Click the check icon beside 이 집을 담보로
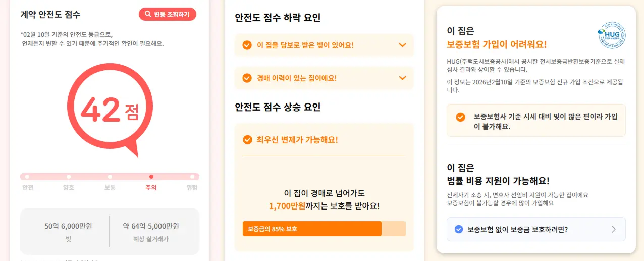 click(x=247, y=45)
